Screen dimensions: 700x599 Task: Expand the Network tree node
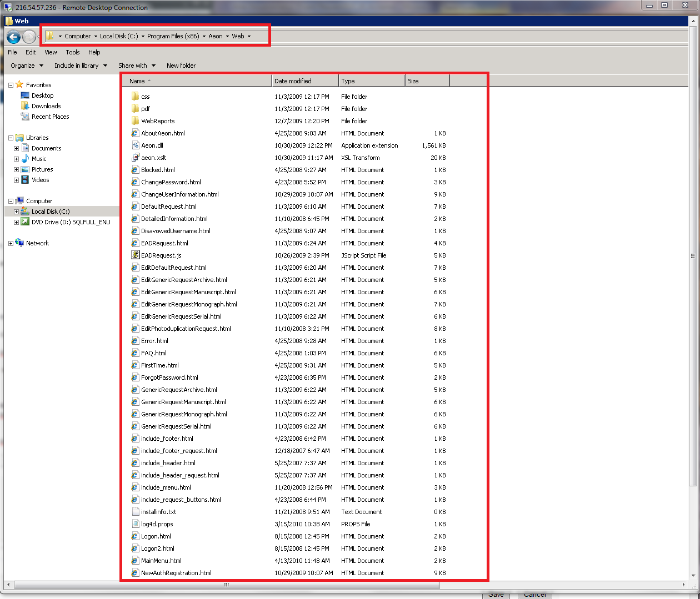coord(11,244)
